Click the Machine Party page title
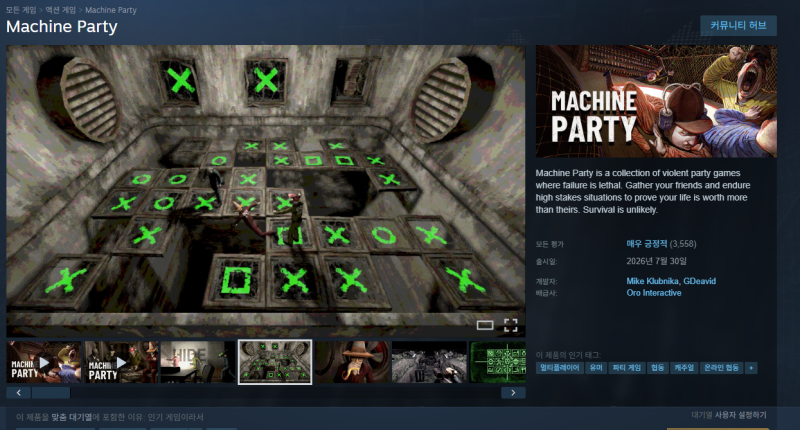The image size is (800, 430). pyautogui.click(x=62, y=27)
